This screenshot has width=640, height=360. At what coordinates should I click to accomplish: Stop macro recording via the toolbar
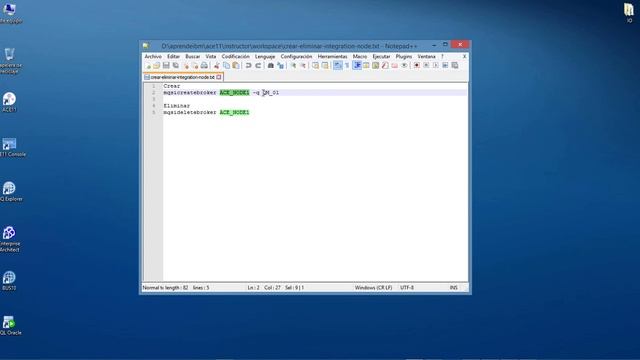pyautogui.click(x=426, y=66)
